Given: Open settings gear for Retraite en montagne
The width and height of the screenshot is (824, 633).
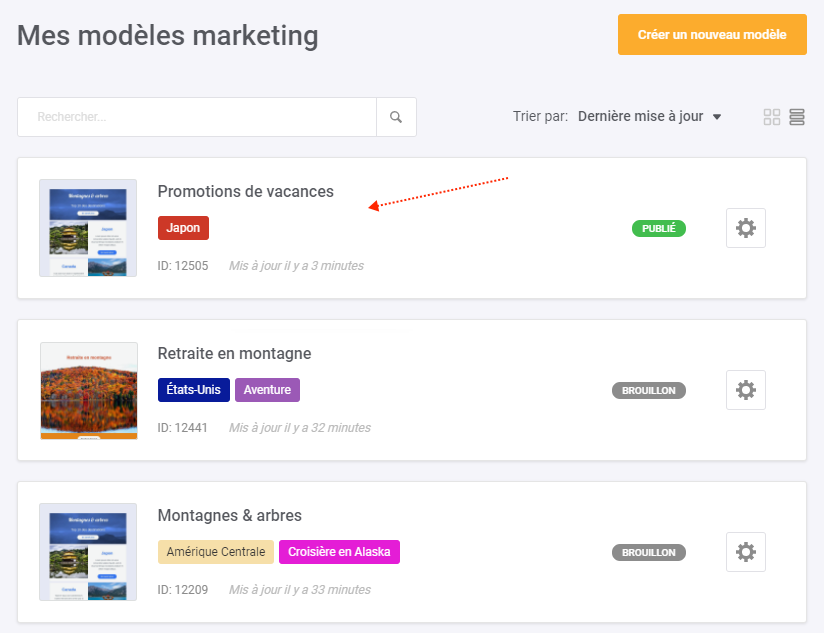Looking at the screenshot, I should [746, 390].
